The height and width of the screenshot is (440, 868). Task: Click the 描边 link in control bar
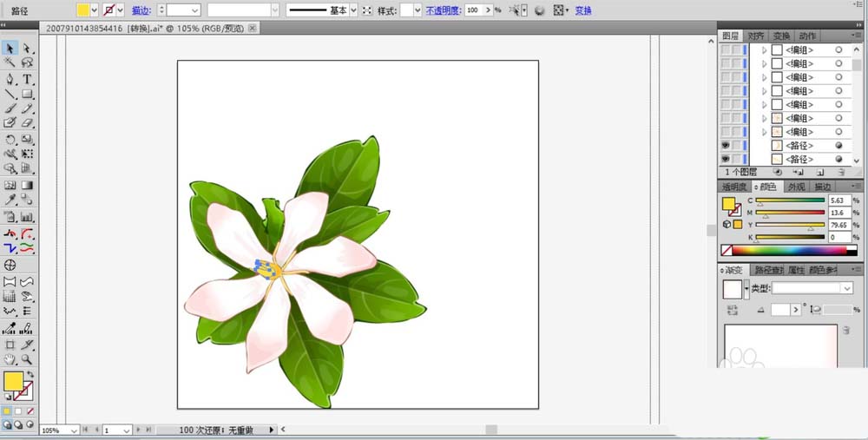pyautogui.click(x=141, y=10)
